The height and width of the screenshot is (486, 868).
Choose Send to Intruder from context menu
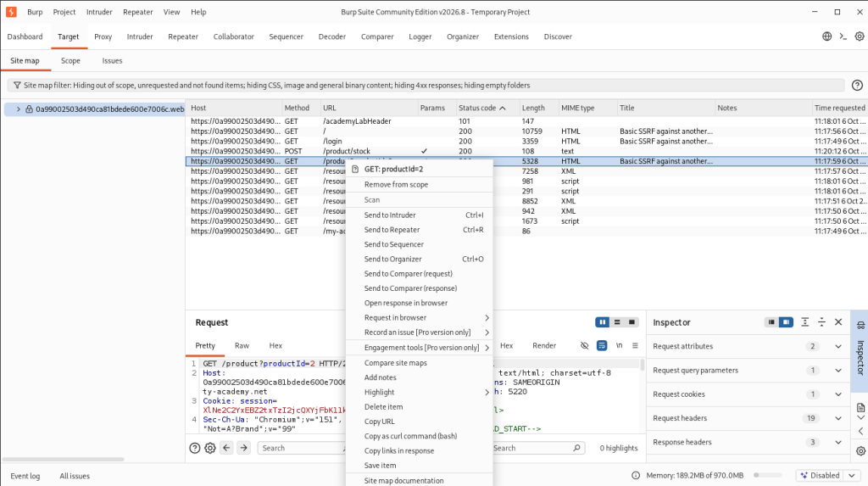(x=419, y=215)
